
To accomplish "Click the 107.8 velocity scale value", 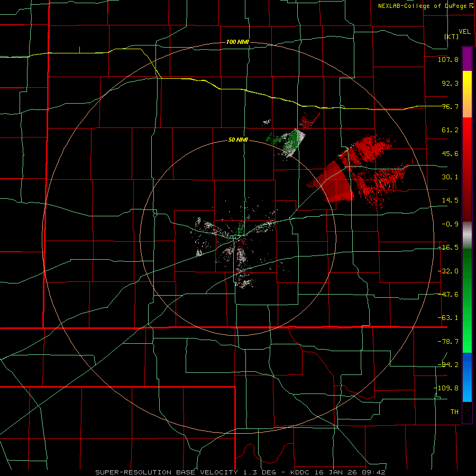I will pyautogui.click(x=448, y=59).
